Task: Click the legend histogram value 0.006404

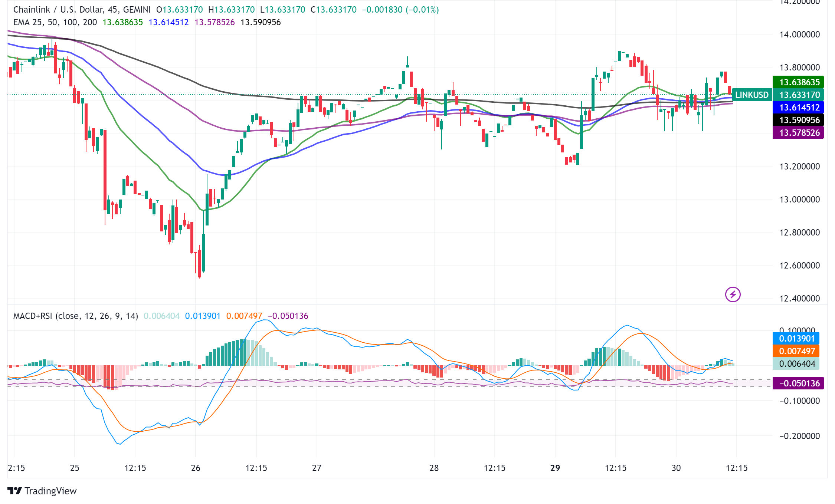Action: (161, 316)
